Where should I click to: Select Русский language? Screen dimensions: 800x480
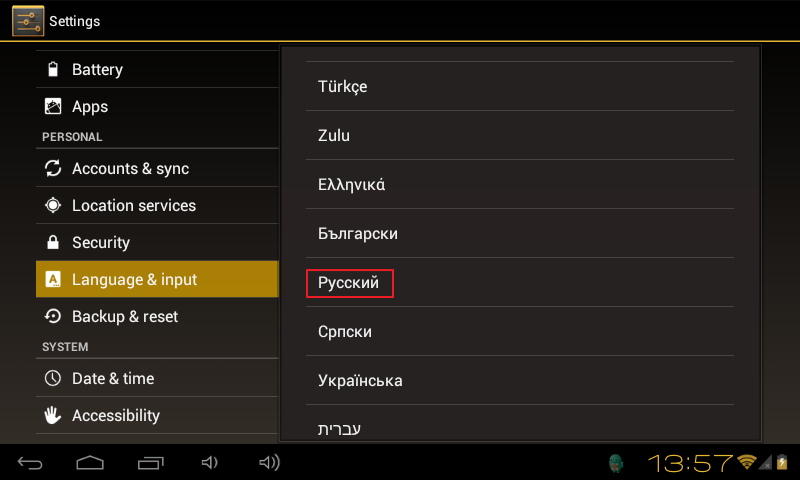click(519, 282)
